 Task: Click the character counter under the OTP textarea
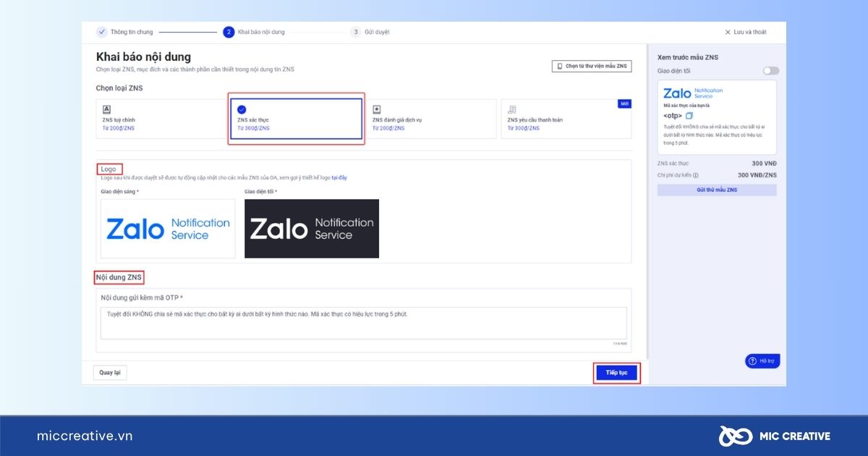click(619, 343)
